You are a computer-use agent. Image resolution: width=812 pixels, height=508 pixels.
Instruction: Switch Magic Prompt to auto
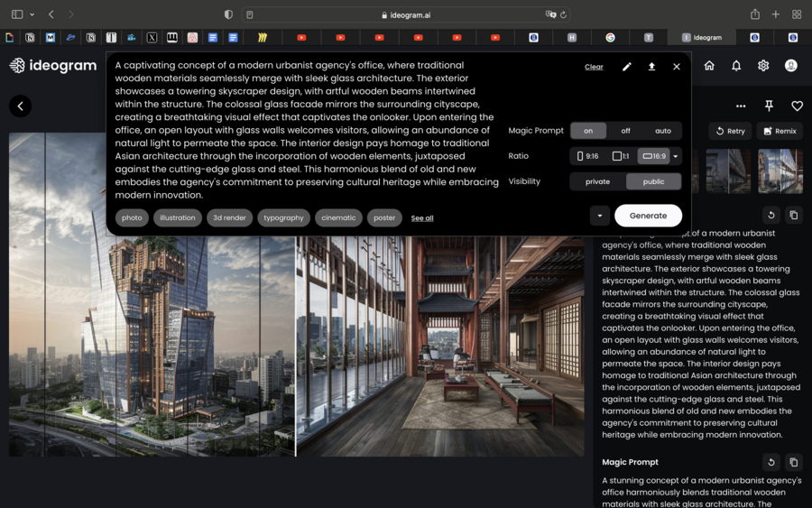click(x=663, y=131)
